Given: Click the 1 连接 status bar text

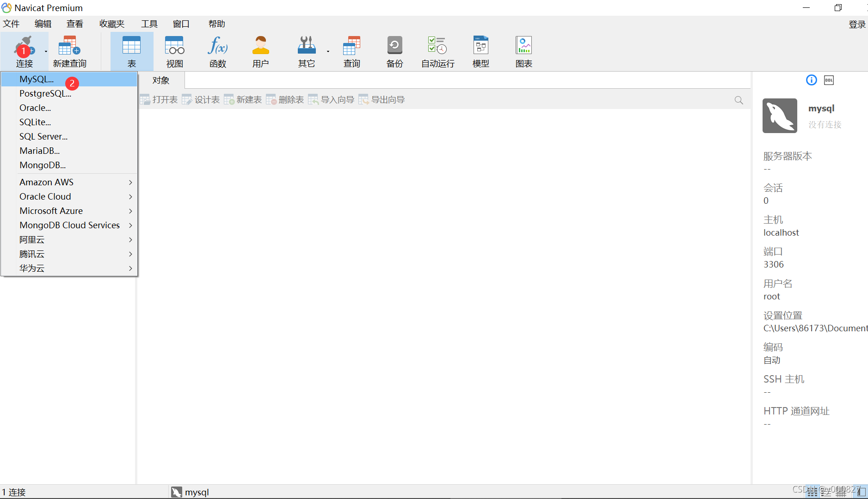Looking at the screenshot, I should click(x=14, y=492).
